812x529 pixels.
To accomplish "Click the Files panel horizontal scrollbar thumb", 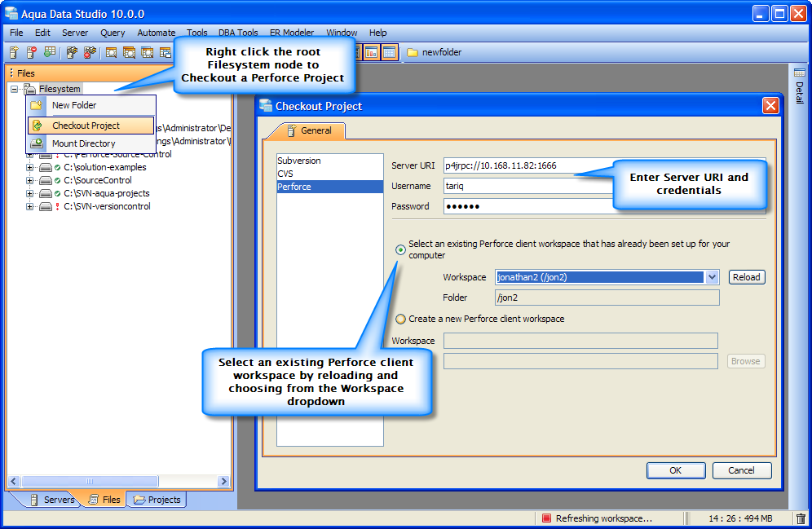I will pyautogui.click(x=90, y=482).
